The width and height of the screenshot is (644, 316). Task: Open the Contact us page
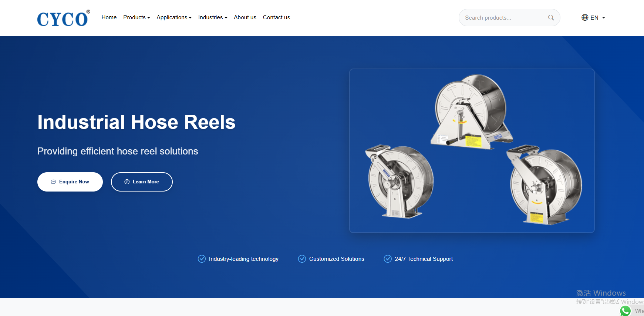[276, 17]
